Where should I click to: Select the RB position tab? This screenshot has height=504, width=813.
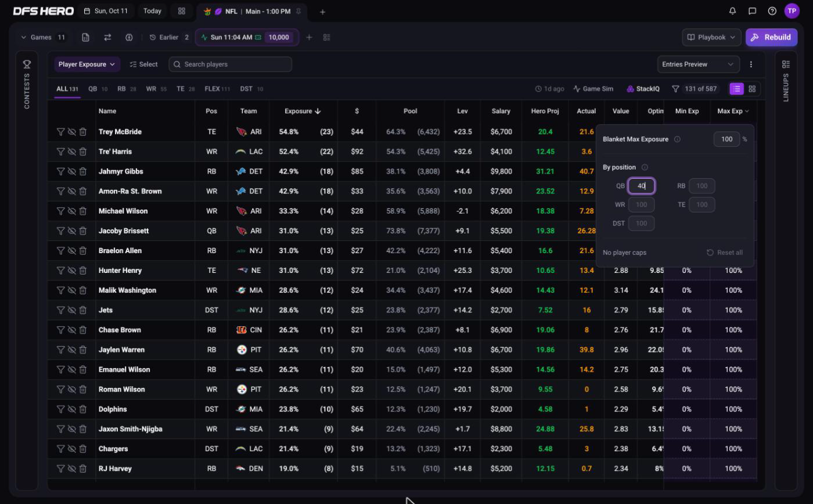[127, 89]
